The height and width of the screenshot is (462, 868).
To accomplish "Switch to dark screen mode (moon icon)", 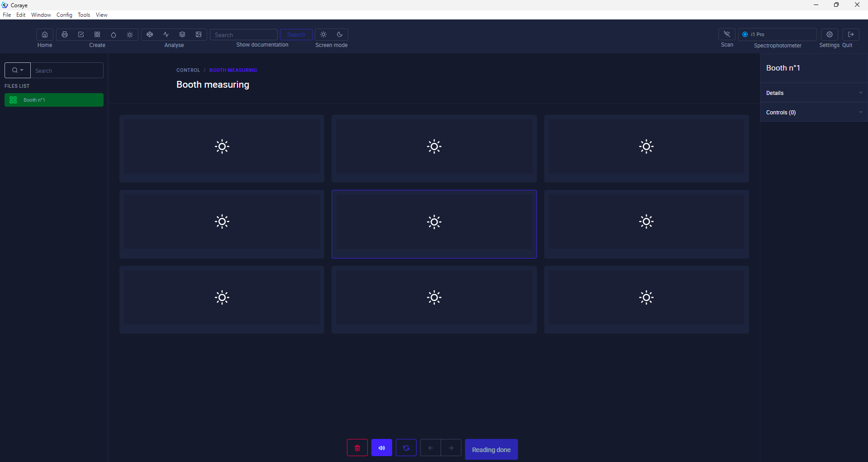I will [x=340, y=35].
